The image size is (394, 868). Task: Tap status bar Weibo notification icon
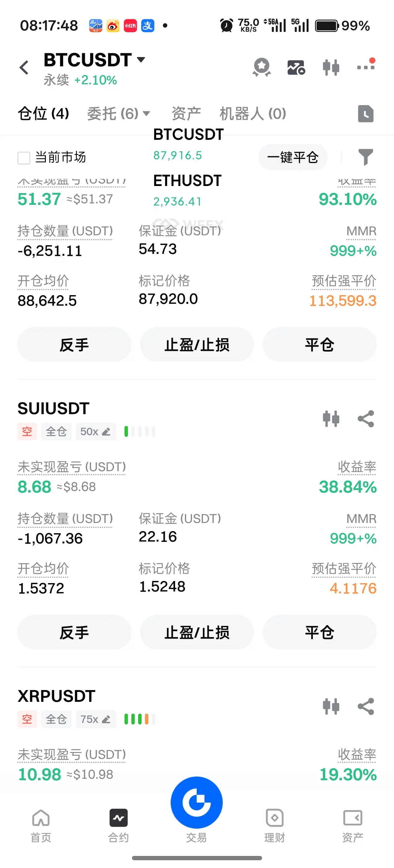click(x=113, y=26)
